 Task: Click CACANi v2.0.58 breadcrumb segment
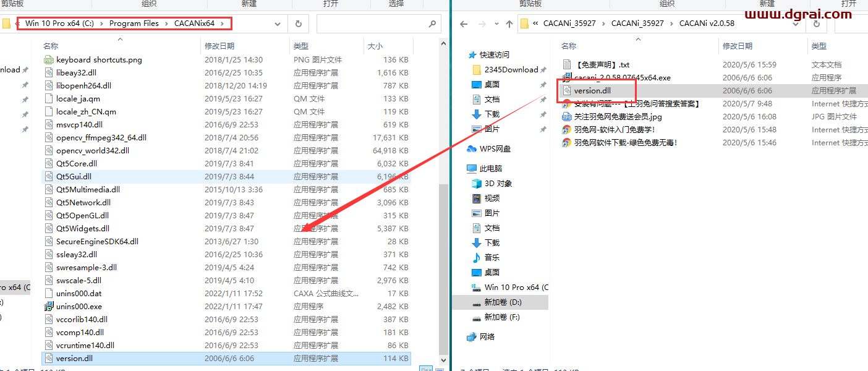coord(707,23)
